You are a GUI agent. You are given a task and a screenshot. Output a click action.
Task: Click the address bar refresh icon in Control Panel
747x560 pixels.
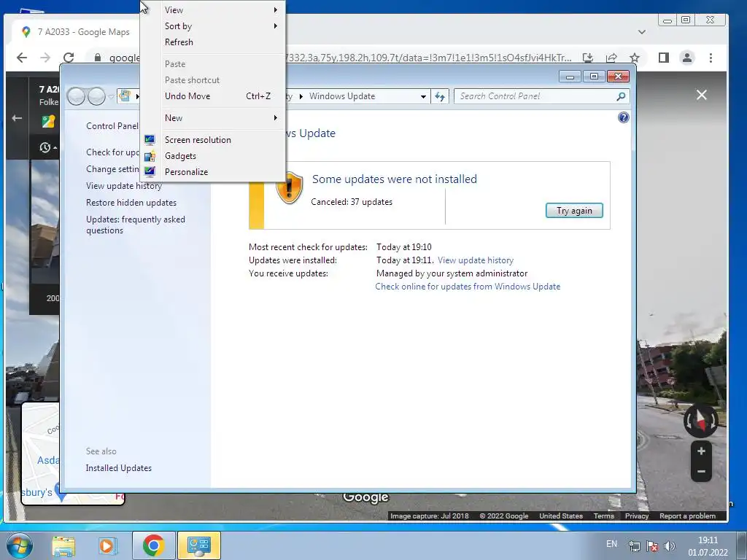[440, 97]
